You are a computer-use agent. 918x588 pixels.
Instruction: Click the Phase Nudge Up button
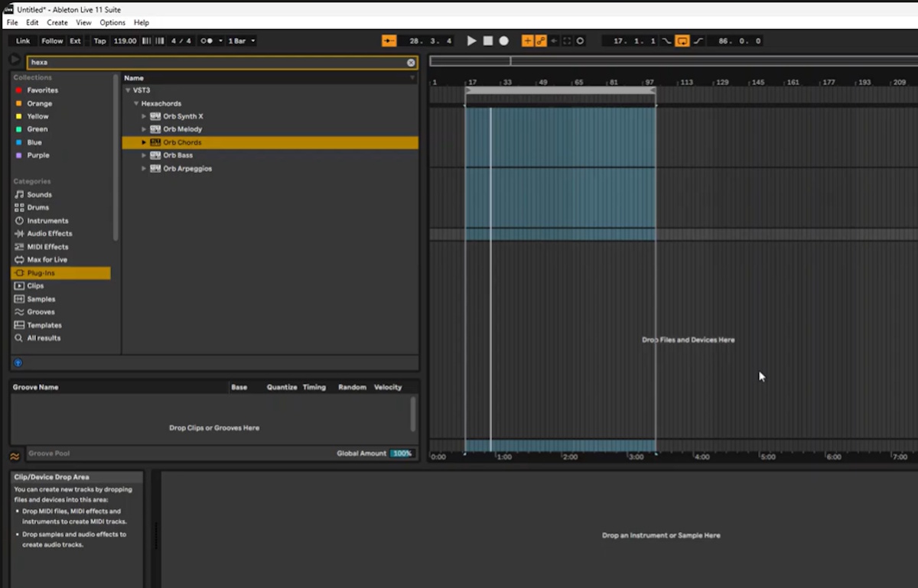[x=160, y=41]
